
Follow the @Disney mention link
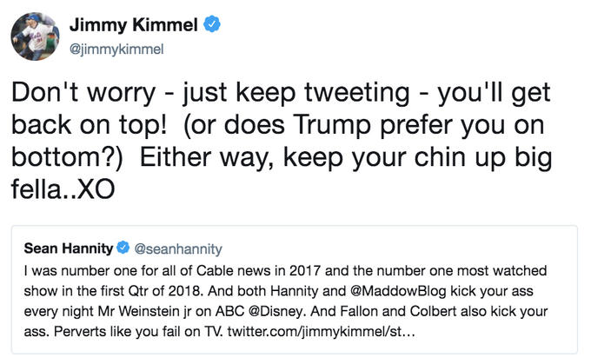(276, 311)
